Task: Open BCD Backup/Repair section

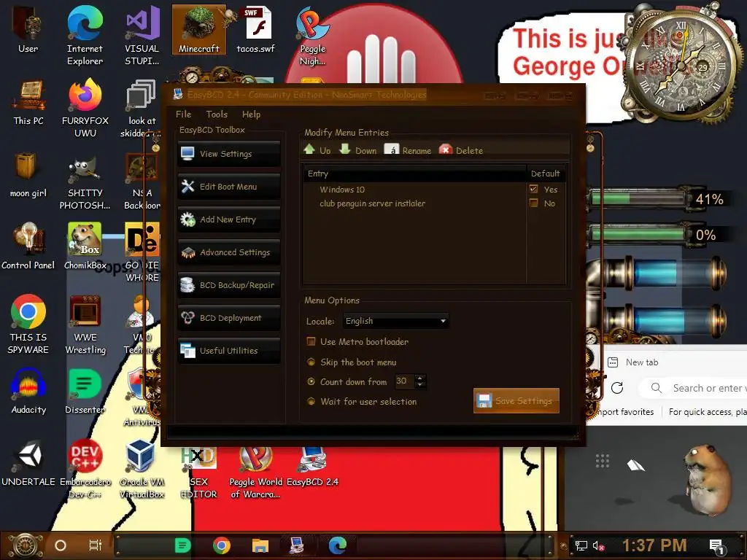Action: tap(228, 285)
